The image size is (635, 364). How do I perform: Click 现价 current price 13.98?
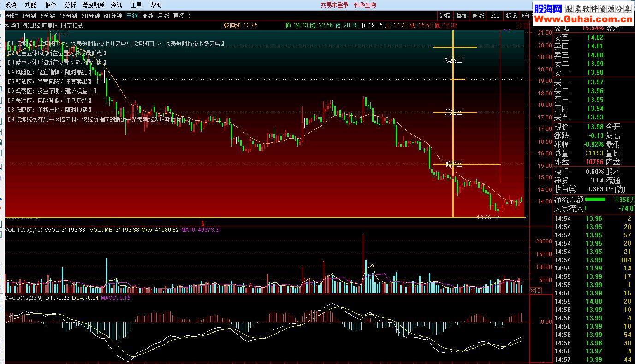coord(595,127)
